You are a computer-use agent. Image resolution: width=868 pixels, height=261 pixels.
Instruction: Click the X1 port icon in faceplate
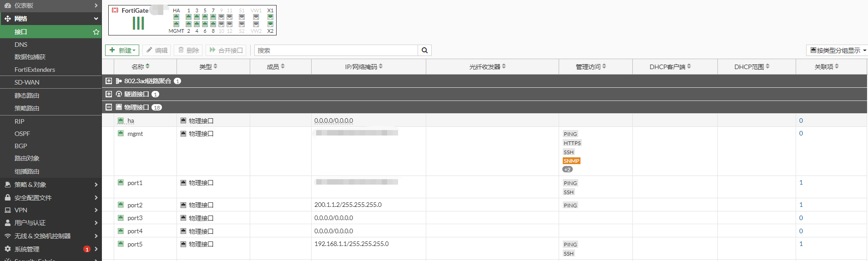pyautogui.click(x=270, y=17)
